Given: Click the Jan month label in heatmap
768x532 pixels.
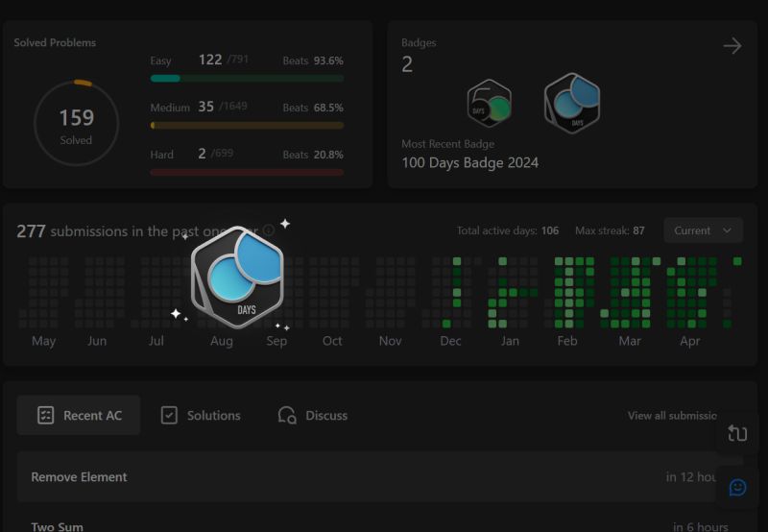Looking at the screenshot, I should [x=510, y=341].
